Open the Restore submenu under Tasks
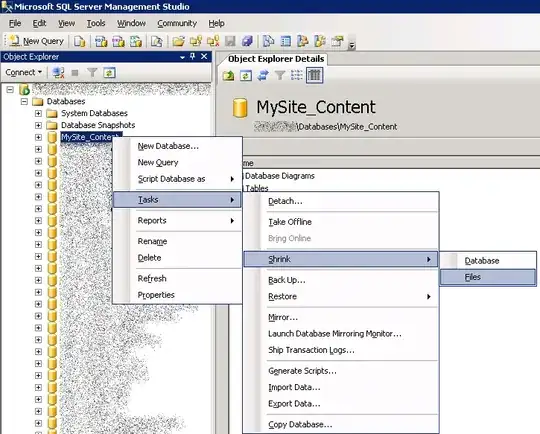 point(341,297)
